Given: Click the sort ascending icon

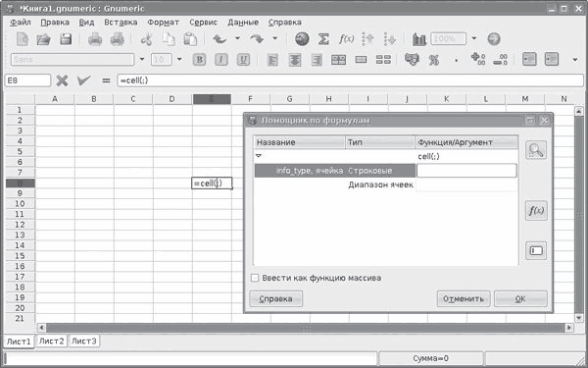Looking at the screenshot, I should (x=368, y=39).
